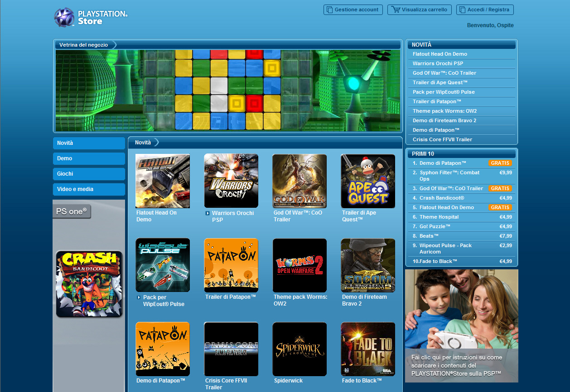Open Demo di Fireteam Bravo 2 in Novità list
Image resolution: width=570 pixels, height=392 pixels.
[444, 121]
